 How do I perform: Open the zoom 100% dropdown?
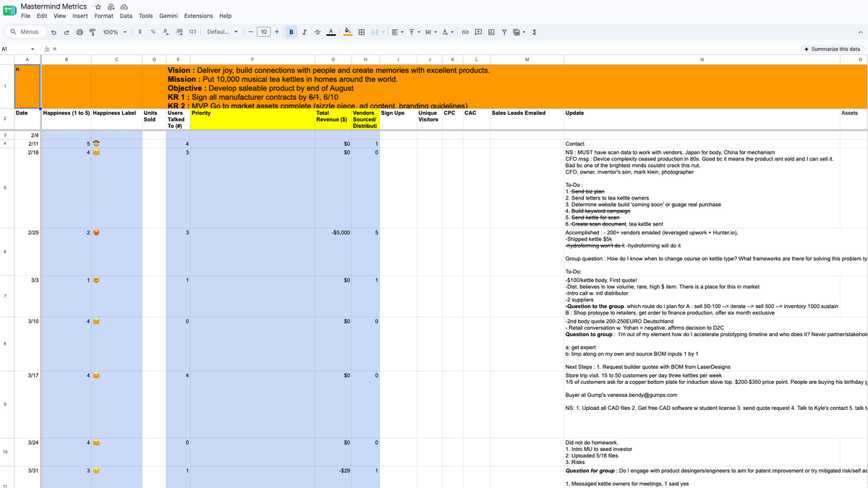pyautogui.click(x=114, y=32)
